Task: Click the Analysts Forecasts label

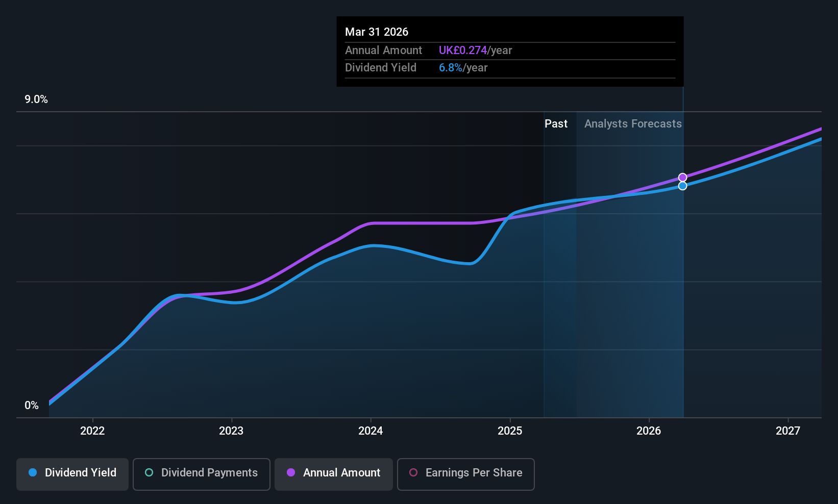Action: click(x=633, y=124)
